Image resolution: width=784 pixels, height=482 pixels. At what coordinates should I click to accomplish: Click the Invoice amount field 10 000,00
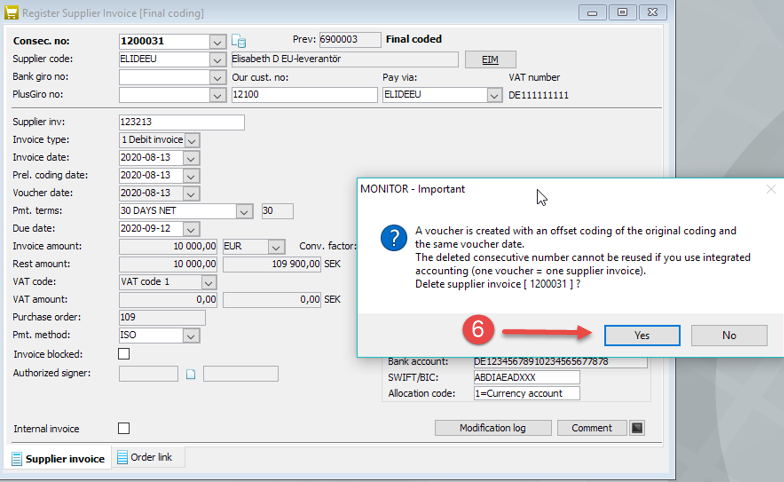168,246
